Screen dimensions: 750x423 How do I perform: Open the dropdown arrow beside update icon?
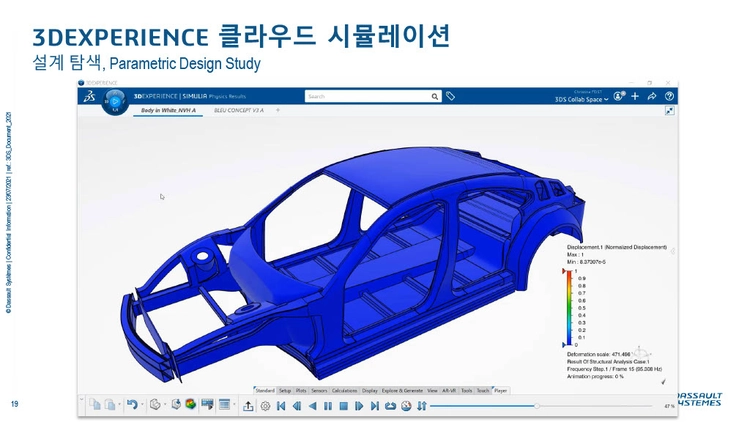(165, 405)
